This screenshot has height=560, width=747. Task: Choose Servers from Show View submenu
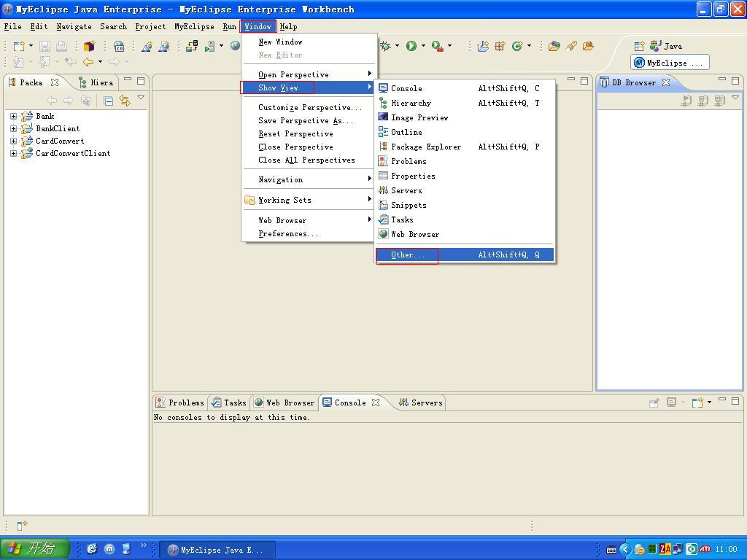(465, 190)
